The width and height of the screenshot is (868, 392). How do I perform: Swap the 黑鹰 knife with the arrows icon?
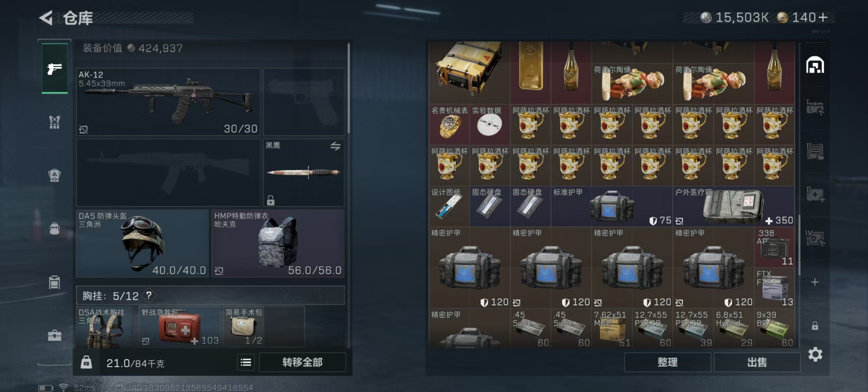coord(335,146)
